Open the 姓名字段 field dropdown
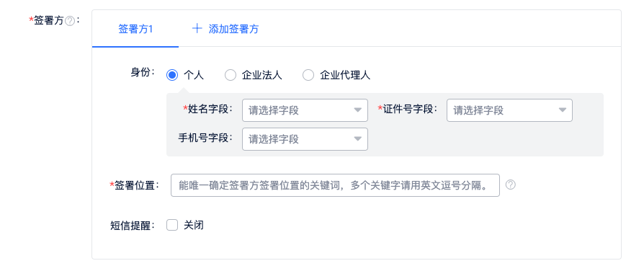Image resolution: width=644 pixels, height=266 pixels. tap(305, 110)
